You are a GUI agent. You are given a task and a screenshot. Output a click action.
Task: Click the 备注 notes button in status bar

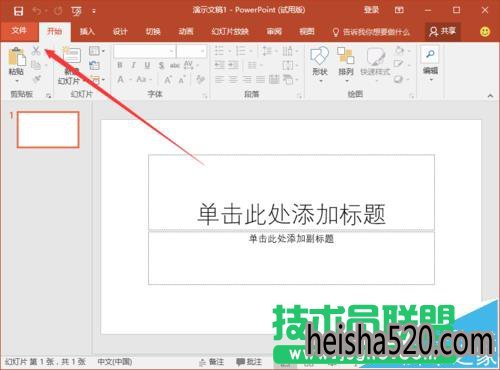pos(212,362)
